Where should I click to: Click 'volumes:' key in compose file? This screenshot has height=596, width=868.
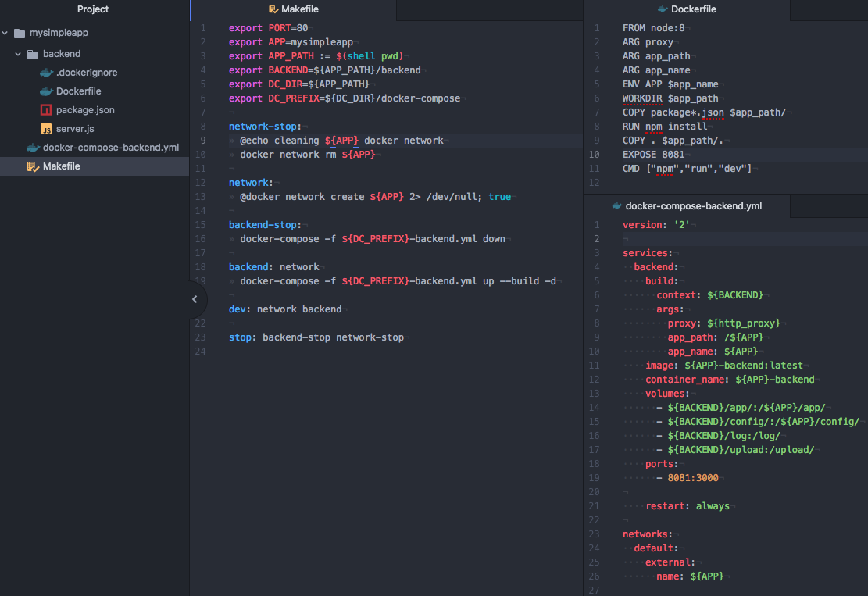click(x=667, y=394)
